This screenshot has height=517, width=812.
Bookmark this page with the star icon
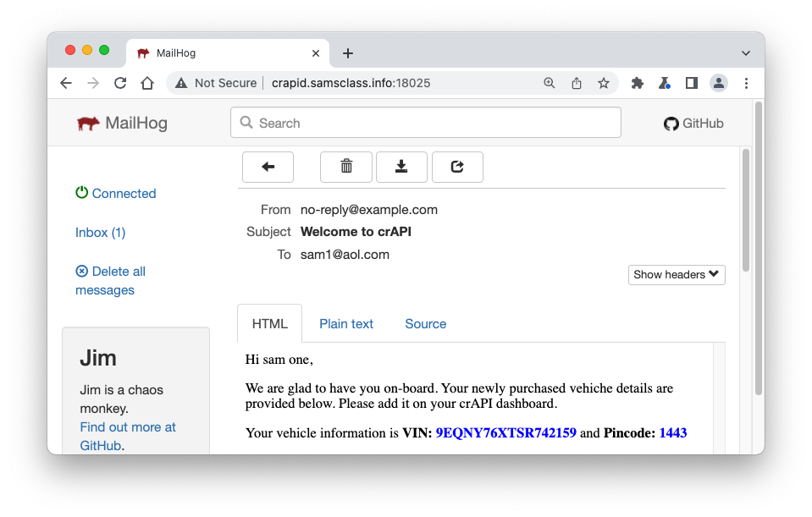pos(604,83)
